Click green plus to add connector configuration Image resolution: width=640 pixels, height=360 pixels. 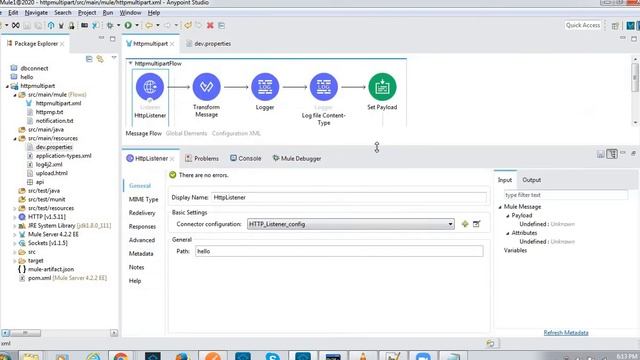coord(465,224)
